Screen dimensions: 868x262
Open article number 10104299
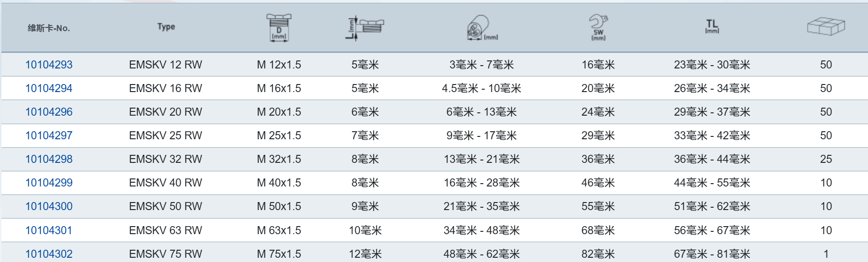(49, 183)
